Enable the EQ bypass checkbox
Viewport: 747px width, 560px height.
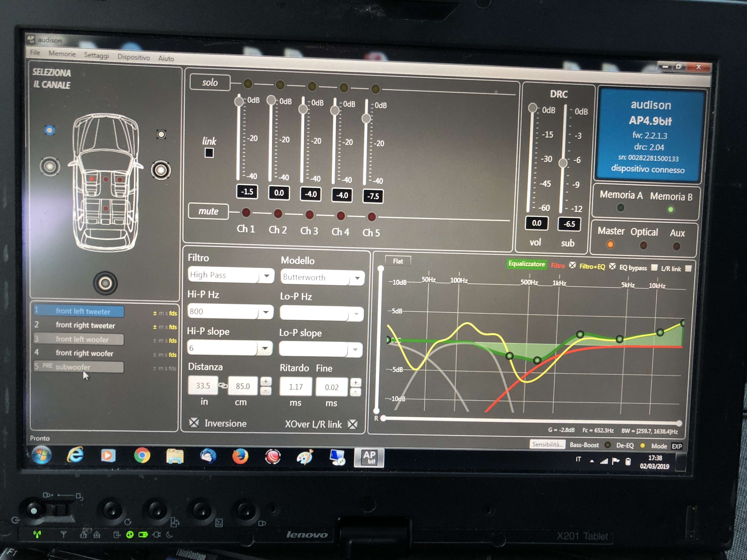click(x=654, y=267)
